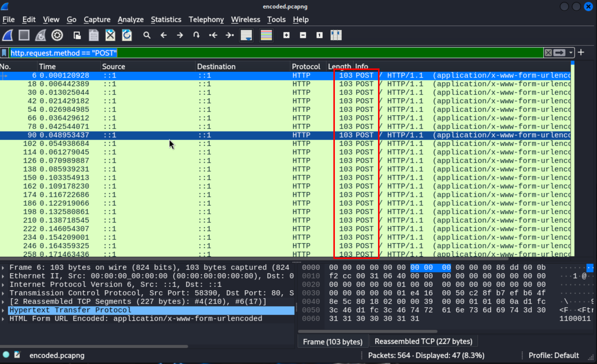Start capturing packets with the shark fin icon
The height and width of the screenshot is (364, 597).
(x=8, y=35)
